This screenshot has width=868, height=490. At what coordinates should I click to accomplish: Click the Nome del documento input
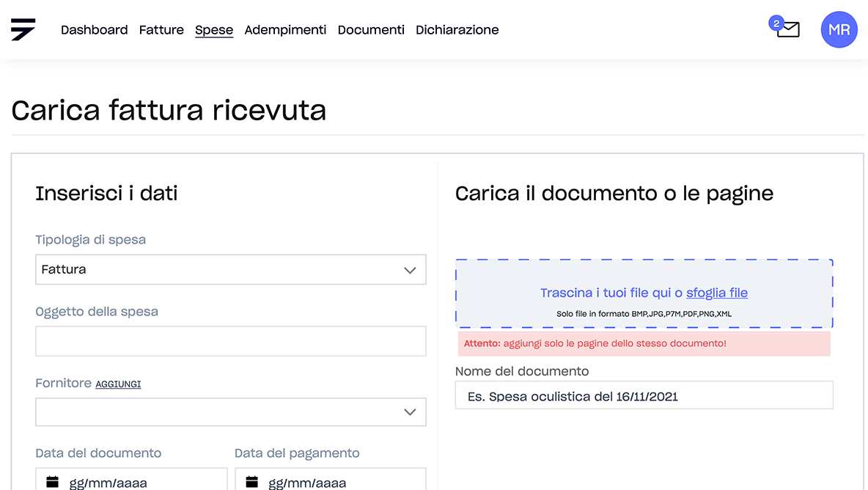pos(644,396)
